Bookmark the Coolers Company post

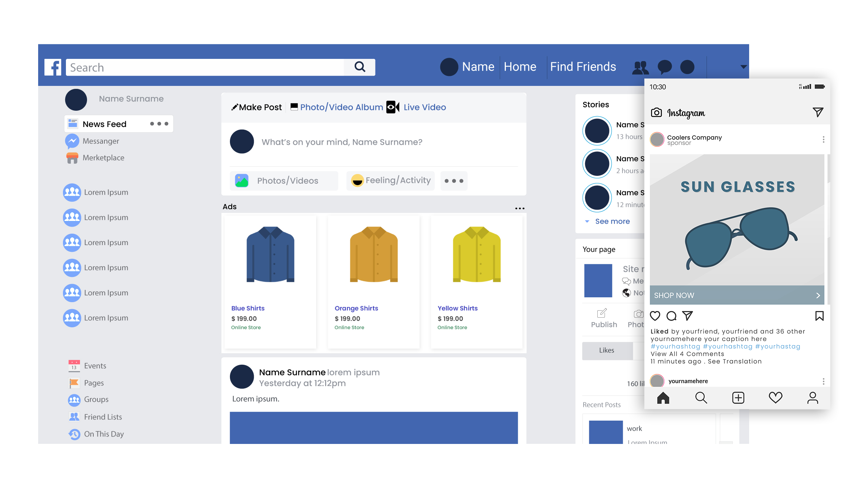(819, 316)
